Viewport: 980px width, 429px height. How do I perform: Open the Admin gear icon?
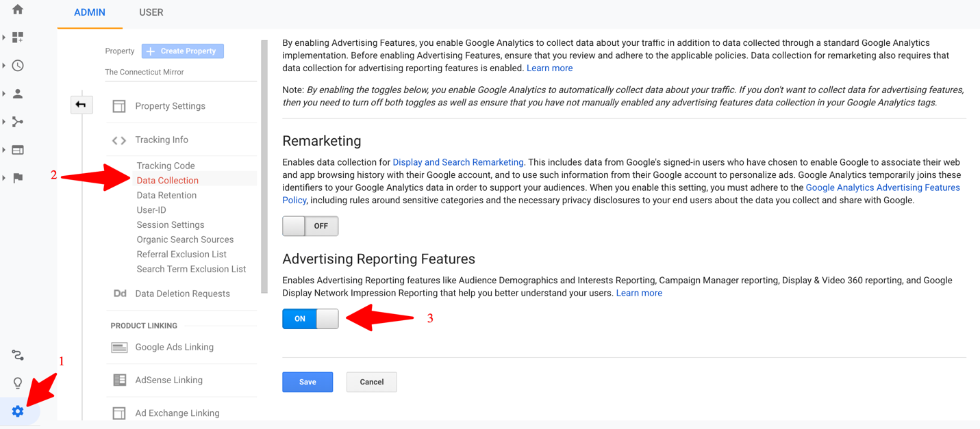[18, 411]
